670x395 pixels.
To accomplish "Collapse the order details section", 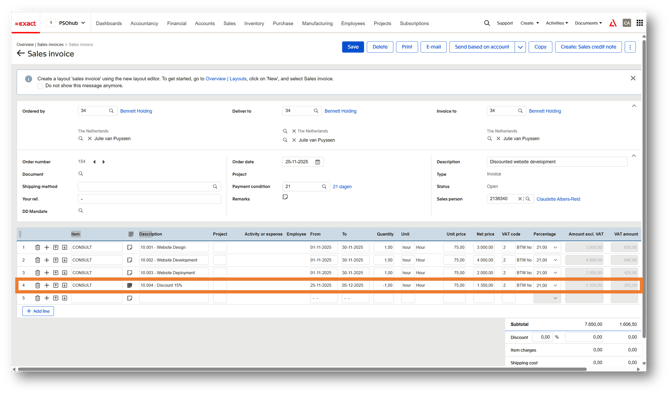I will click(x=634, y=156).
